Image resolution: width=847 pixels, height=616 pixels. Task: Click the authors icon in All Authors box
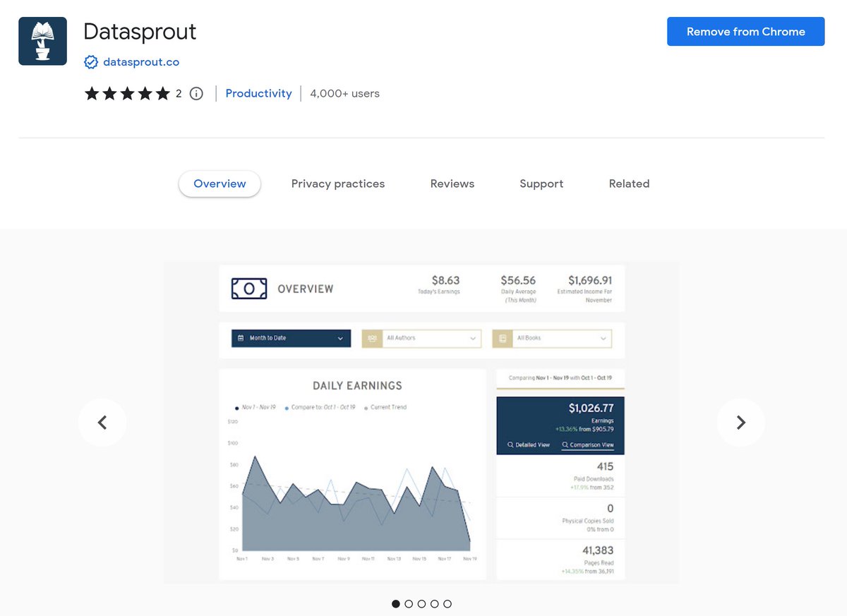(x=372, y=338)
